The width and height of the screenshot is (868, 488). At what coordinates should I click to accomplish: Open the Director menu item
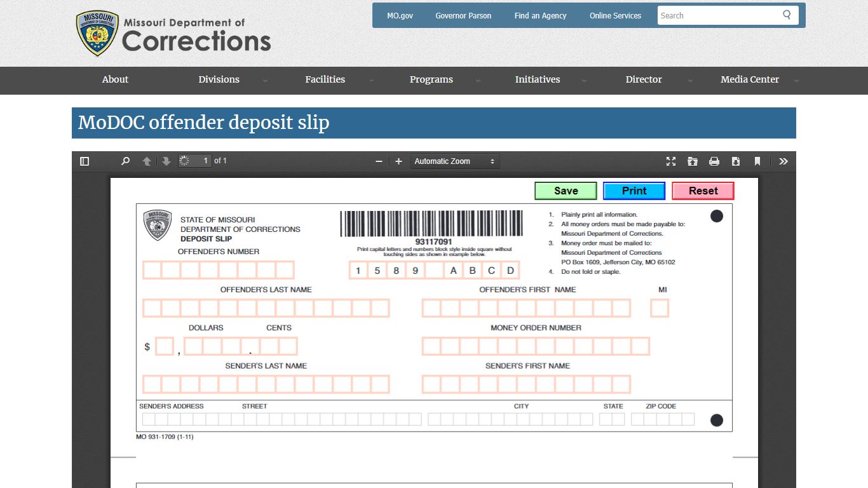(644, 79)
